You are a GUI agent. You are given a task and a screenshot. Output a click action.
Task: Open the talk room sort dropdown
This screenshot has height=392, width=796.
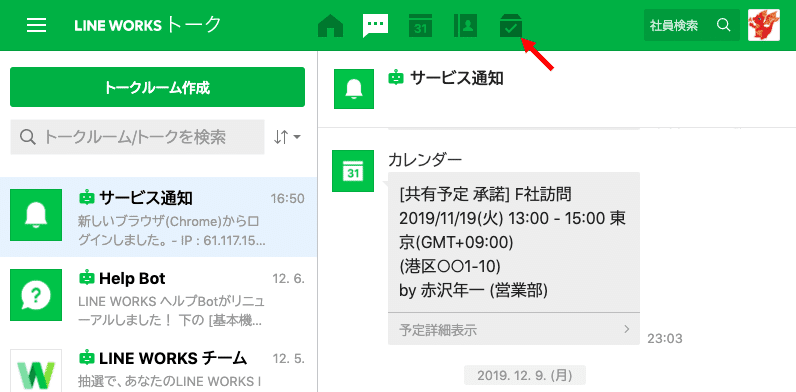287,137
